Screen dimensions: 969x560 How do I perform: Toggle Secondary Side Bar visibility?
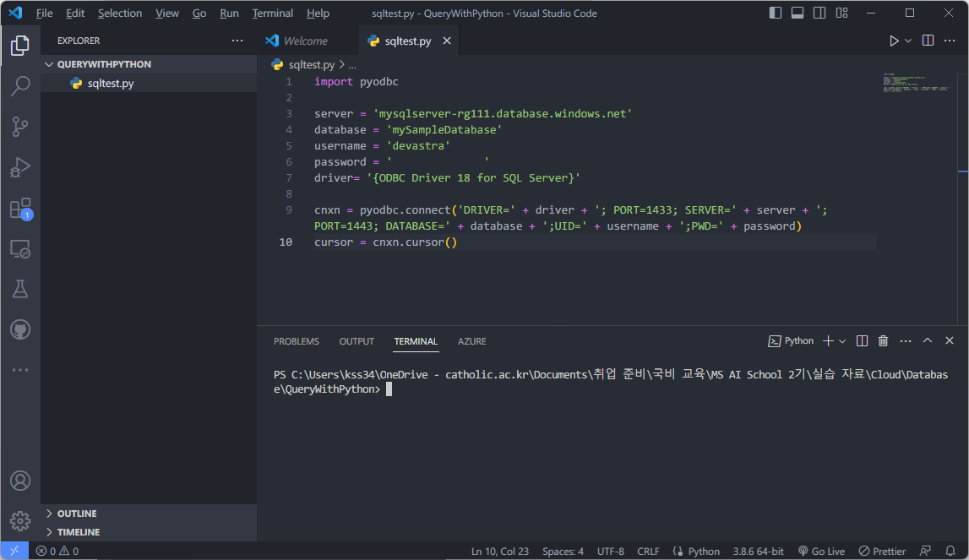pos(819,13)
